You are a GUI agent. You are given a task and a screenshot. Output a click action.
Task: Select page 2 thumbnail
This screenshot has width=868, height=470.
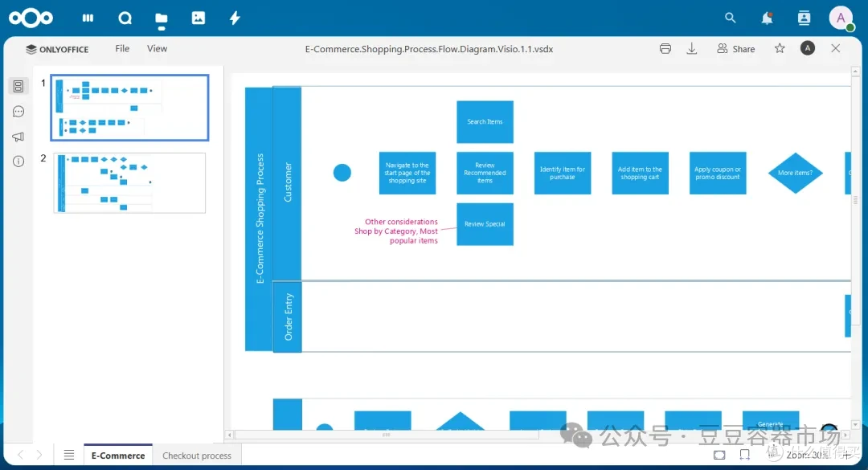click(x=129, y=183)
